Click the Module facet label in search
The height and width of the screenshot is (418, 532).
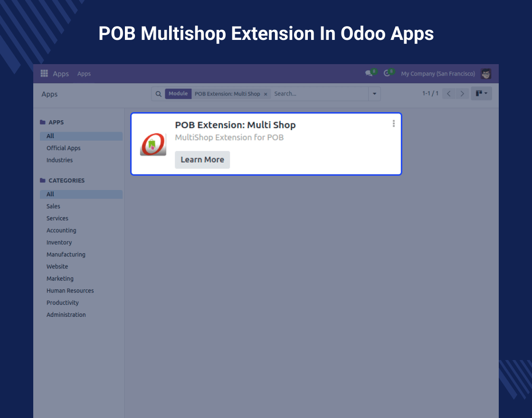178,94
